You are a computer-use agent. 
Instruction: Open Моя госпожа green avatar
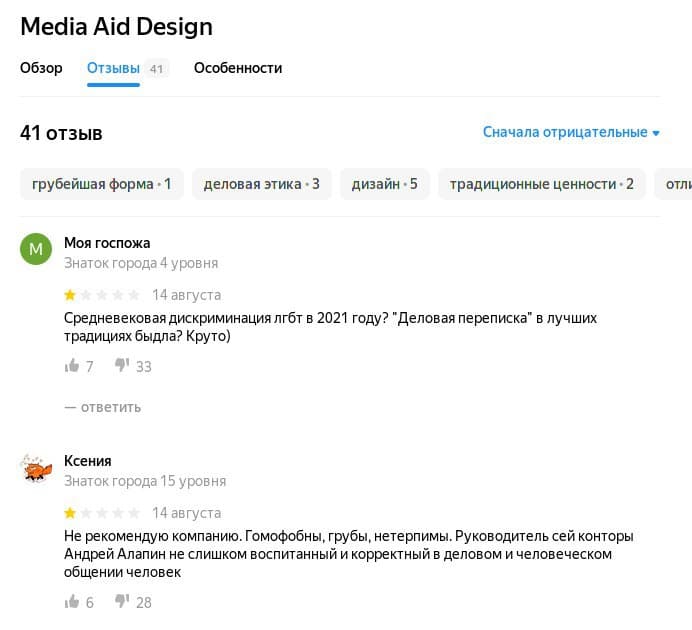click(x=36, y=249)
